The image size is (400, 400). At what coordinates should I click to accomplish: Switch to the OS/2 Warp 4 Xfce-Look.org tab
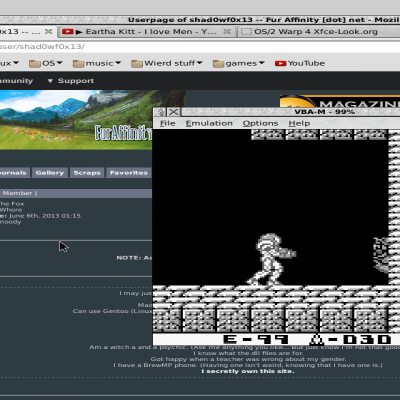click(x=315, y=32)
